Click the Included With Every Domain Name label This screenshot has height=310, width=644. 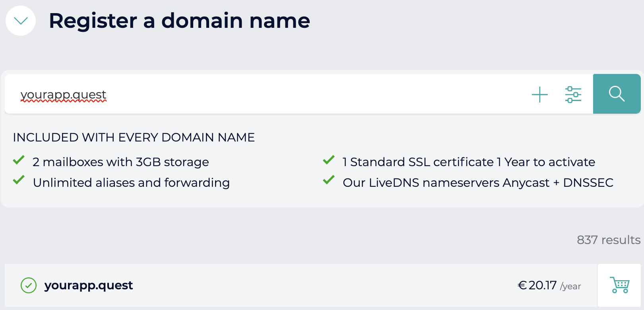134,138
